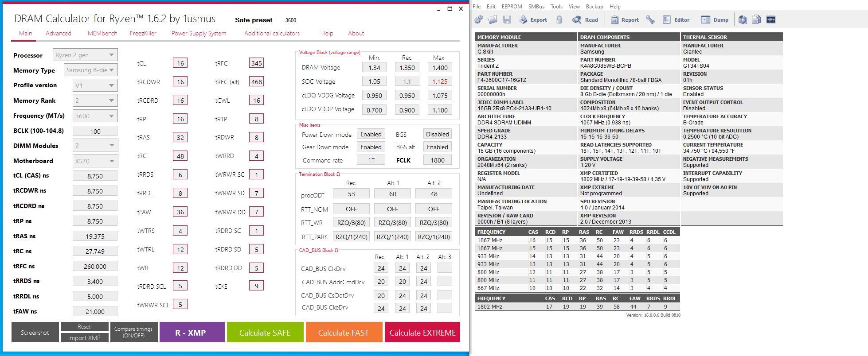Open the View menu
The height and width of the screenshot is (356, 868).
point(574,7)
